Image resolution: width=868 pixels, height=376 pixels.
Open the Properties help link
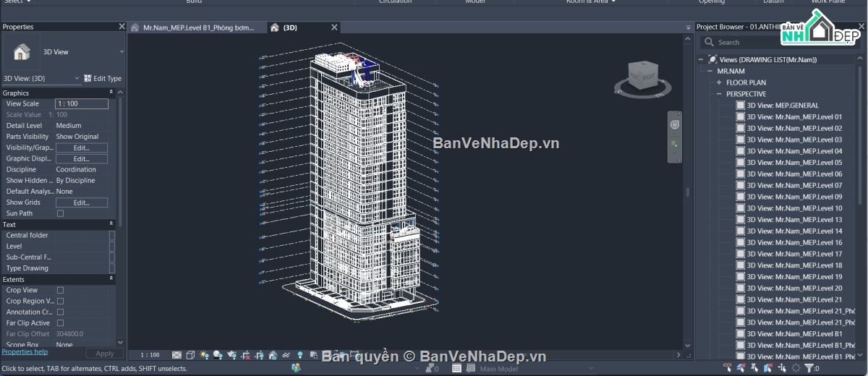pyautogui.click(x=25, y=352)
